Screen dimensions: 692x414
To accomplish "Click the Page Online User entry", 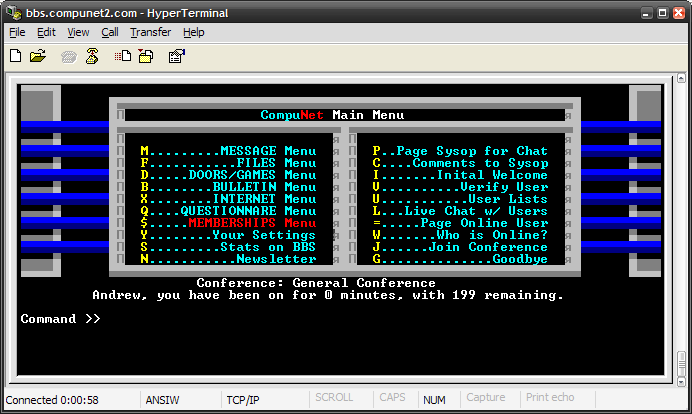I will click(x=460, y=223).
